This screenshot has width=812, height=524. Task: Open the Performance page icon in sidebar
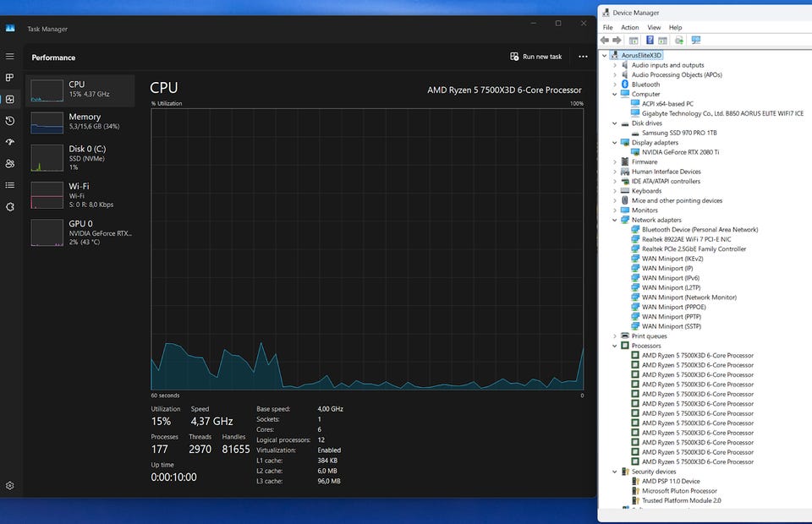(10, 100)
